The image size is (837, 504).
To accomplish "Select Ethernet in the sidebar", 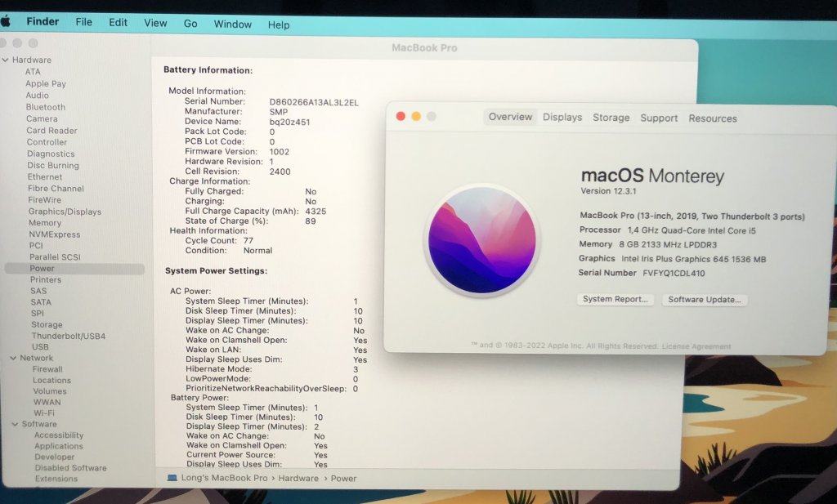I will tap(45, 176).
